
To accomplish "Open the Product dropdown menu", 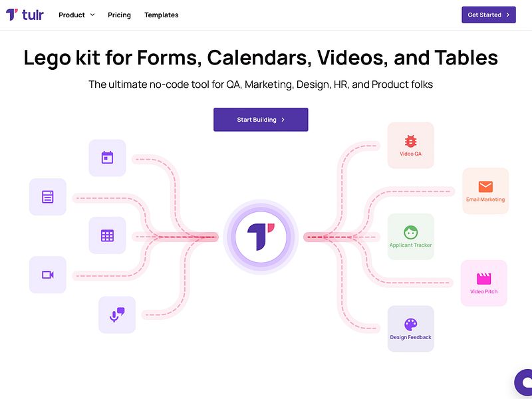I will point(76,15).
